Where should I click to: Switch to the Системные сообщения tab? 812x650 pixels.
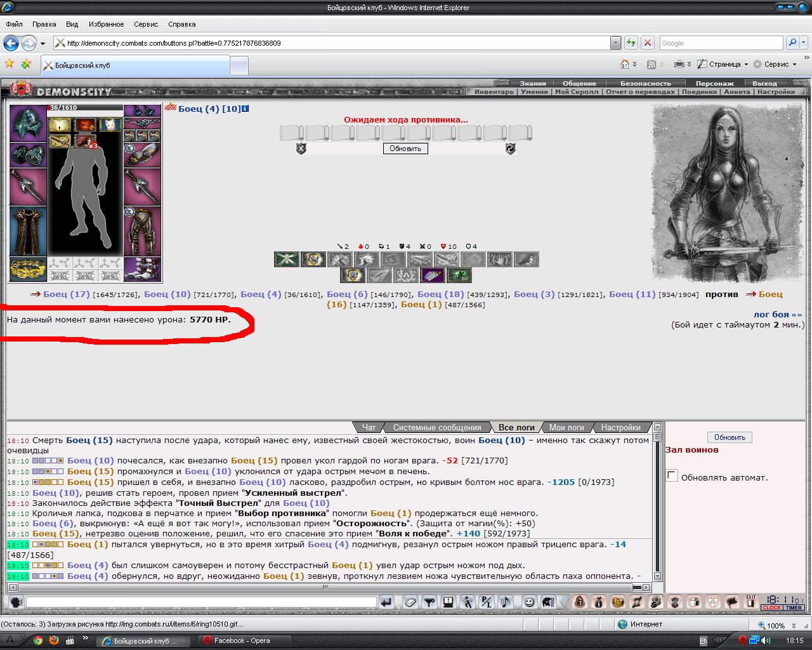coord(437,427)
